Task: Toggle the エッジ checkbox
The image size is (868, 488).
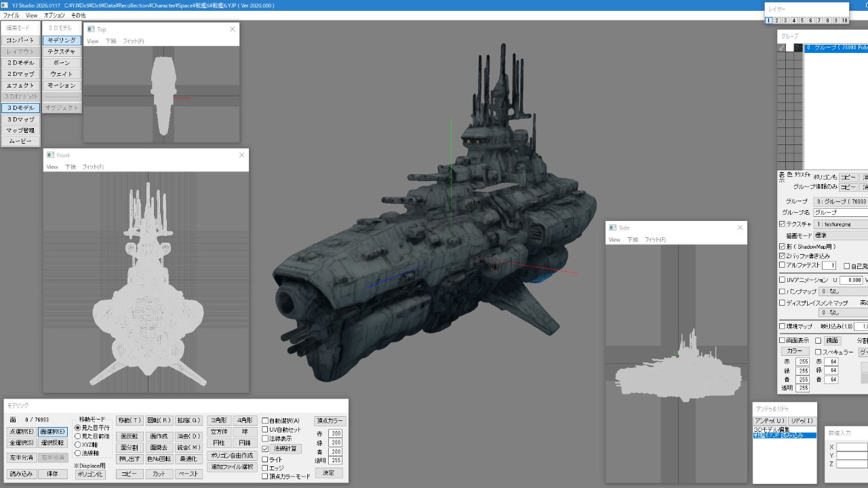Action: pyautogui.click(x=265, y=468)
